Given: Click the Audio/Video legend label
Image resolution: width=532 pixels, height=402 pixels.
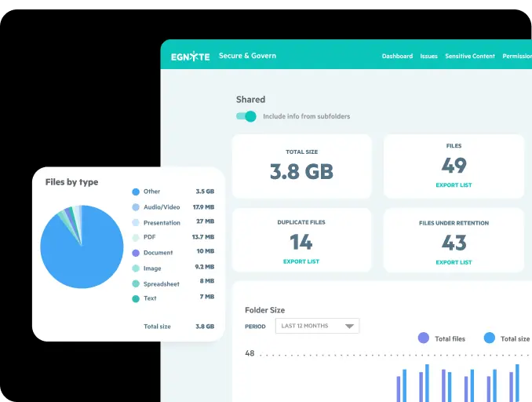Looking at the screenshot, I should click(x=162, y=207).
